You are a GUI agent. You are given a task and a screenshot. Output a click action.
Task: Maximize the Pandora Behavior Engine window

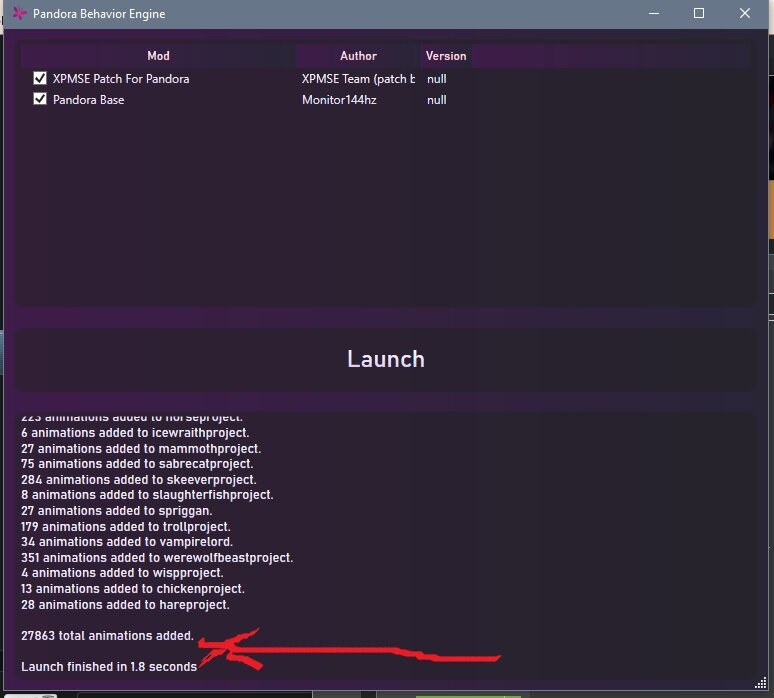(699, 13)
